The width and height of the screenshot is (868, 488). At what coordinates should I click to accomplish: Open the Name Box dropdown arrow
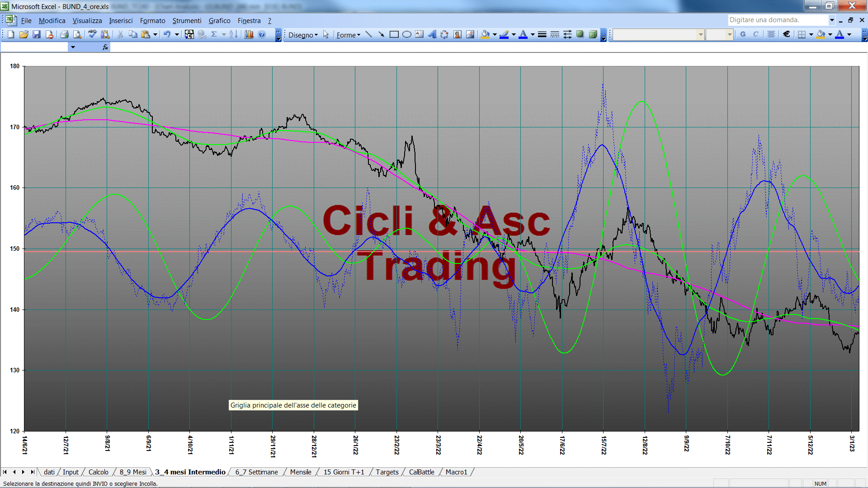click(73, 47)
